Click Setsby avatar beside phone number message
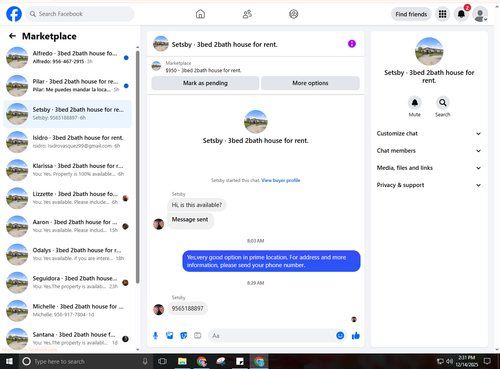This screenshot has height=369, width=500. (x=158, y=309)
